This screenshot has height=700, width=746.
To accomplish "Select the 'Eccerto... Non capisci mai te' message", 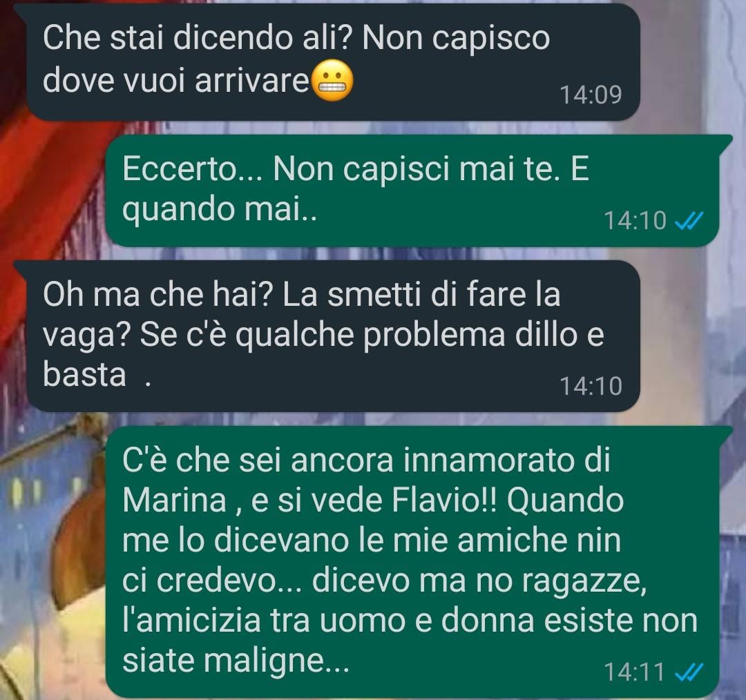I will pos(412,191).
